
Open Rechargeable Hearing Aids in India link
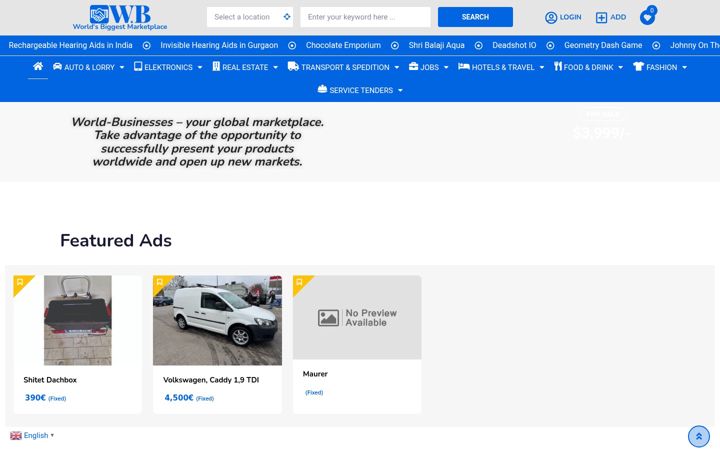point(70,45)
